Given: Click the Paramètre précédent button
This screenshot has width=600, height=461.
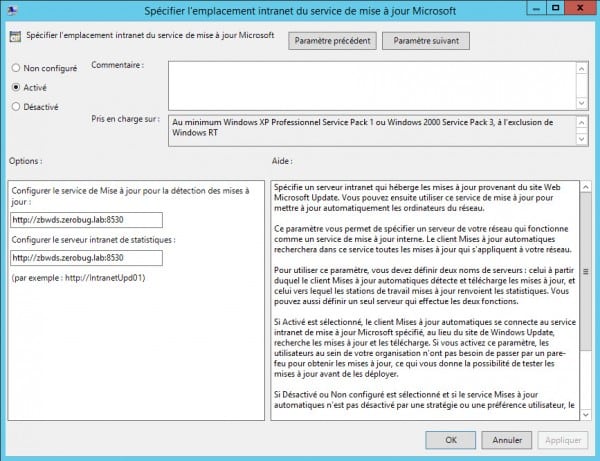Looking at the screenshot, I should pyautogui.click(x=332, y=41).
